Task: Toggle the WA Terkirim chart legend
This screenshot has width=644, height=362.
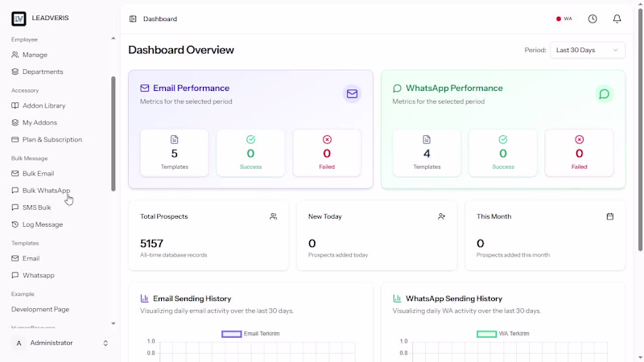Action: coord(502,334)
